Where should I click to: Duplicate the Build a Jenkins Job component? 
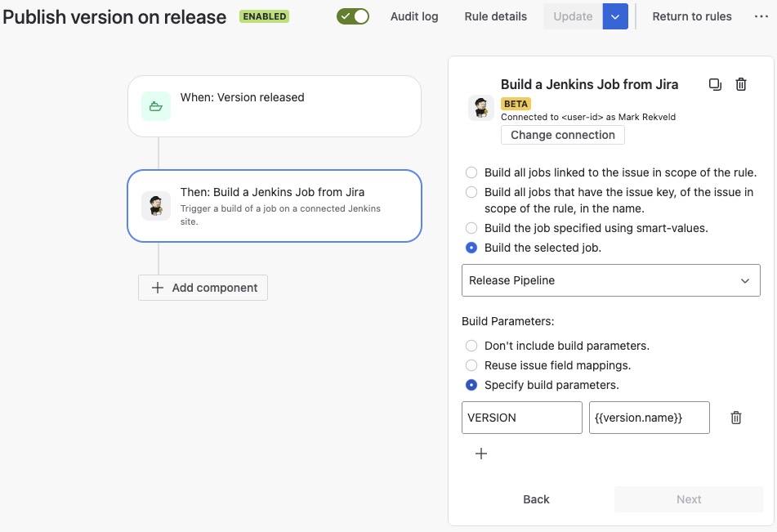715,84
